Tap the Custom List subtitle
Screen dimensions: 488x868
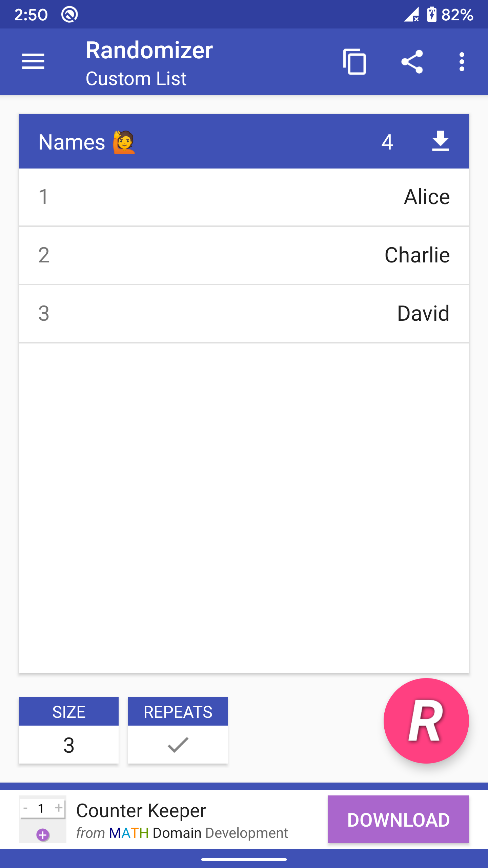tap(136, 79)
